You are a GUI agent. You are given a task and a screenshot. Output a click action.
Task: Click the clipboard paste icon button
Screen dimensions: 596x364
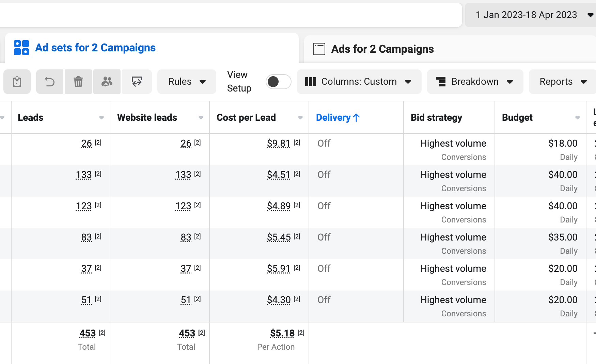[17, 82]
